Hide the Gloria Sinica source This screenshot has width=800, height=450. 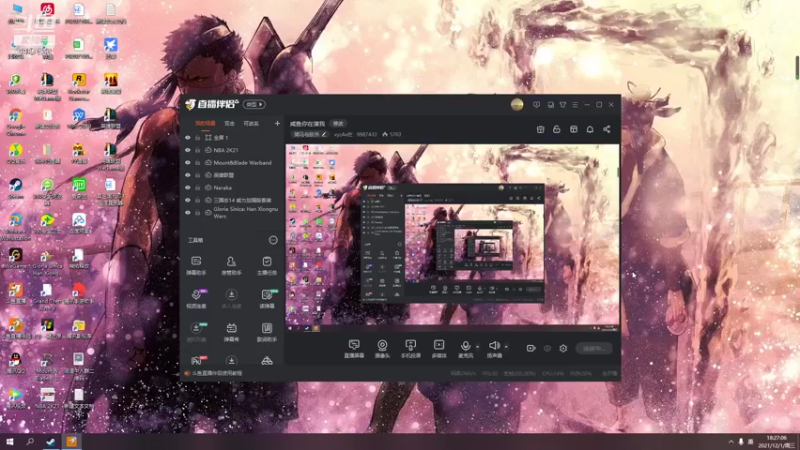[x=188, y=212]
